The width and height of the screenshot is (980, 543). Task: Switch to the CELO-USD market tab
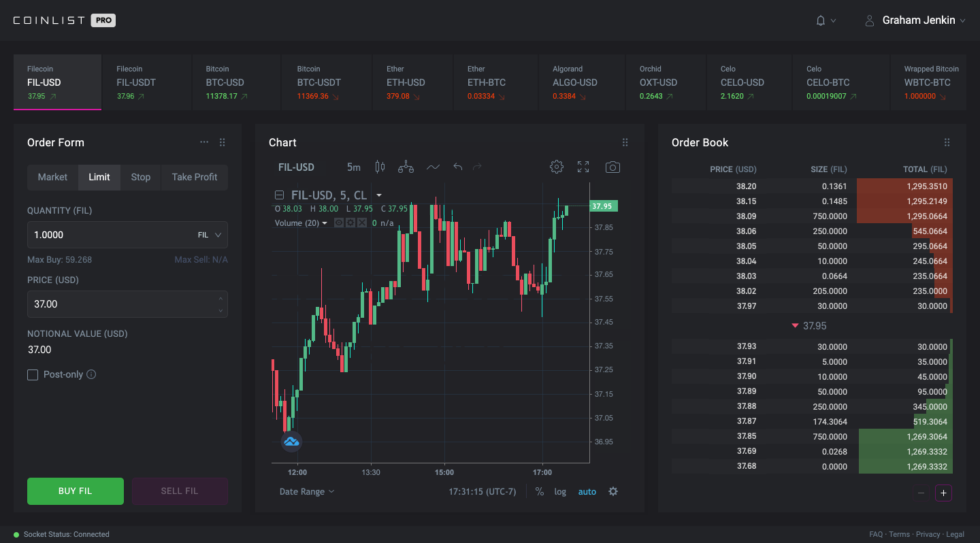749,82
